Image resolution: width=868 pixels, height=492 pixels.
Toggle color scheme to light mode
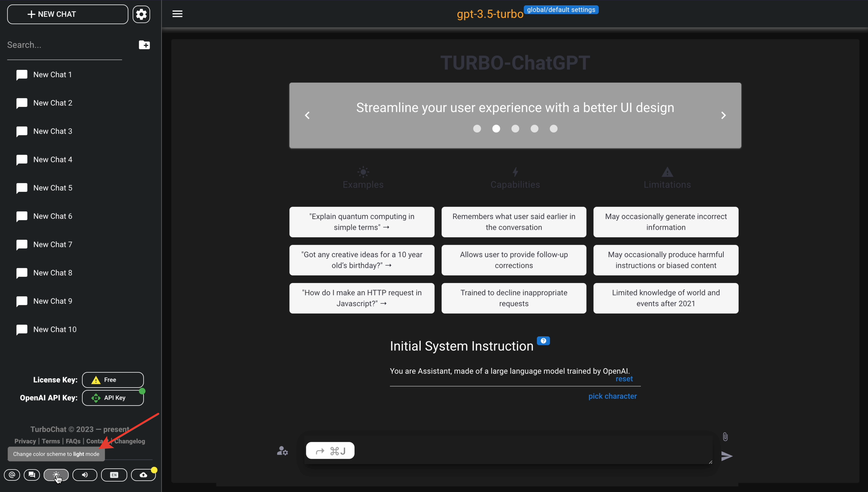(x=56, y=475)
